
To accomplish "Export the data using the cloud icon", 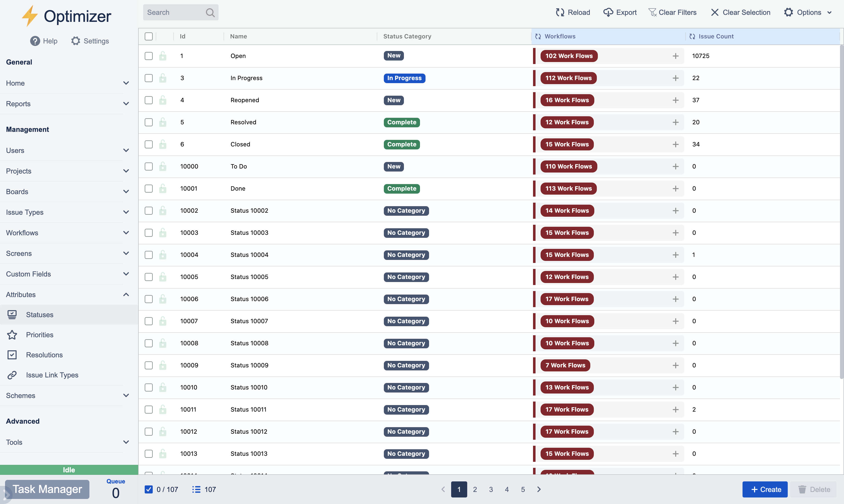I will 609,12.
